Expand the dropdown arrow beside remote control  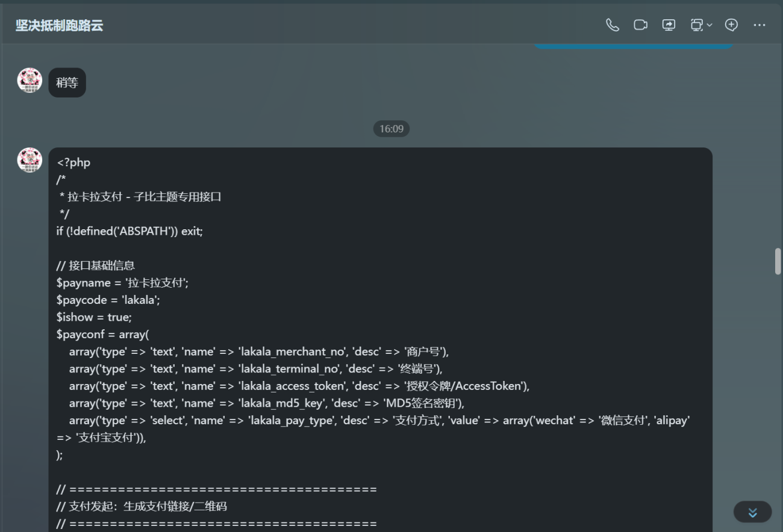click(x=710, y=25)
